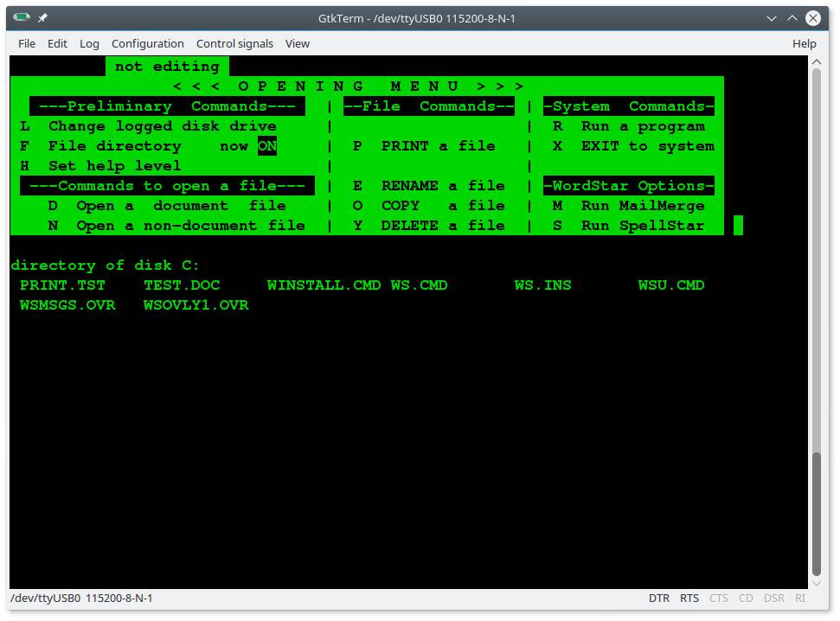Click the /dev/ttyUSB0 status bar text
The image size is (840, 621).
(81, 599)
